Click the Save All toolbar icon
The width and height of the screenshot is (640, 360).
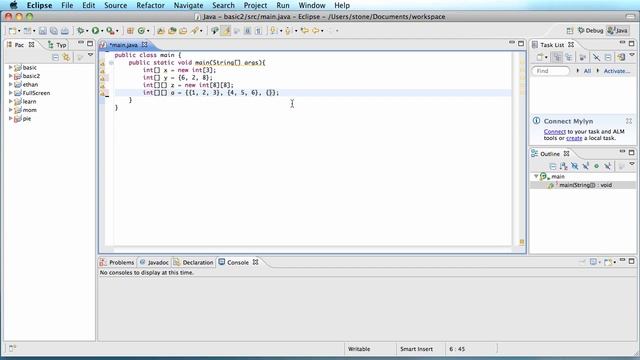[53, 31]
